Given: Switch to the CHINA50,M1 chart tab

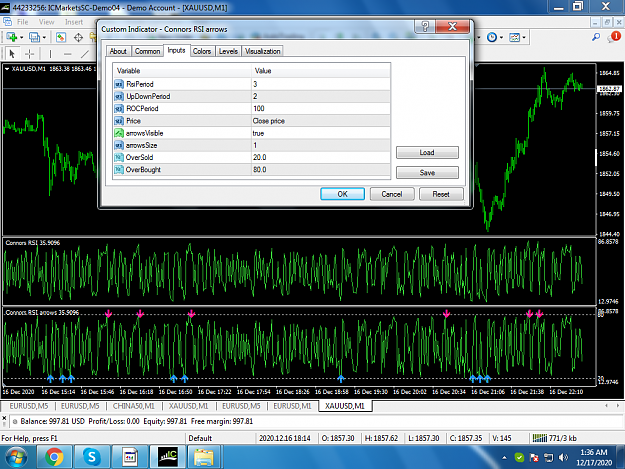Looking at the screenshot, I should click(134, 406).
